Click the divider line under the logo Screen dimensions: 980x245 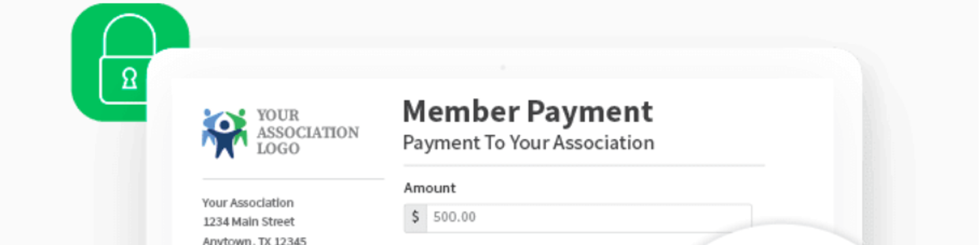pos(293,179)
